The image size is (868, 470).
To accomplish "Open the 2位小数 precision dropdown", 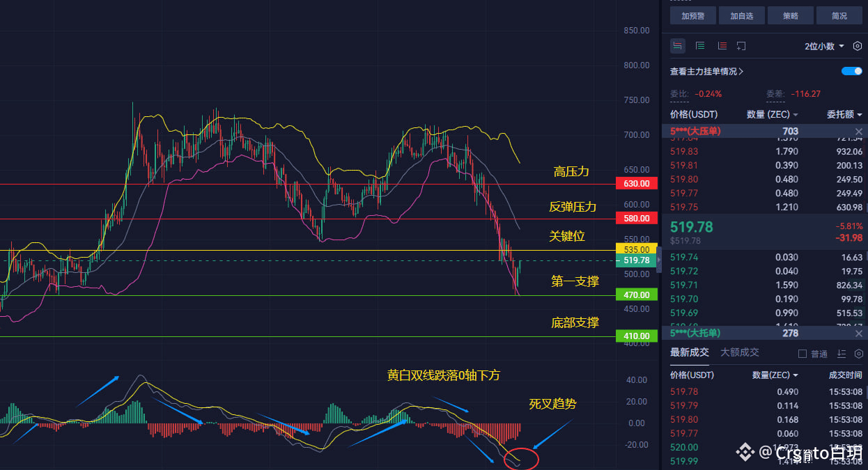I will 824,46.
